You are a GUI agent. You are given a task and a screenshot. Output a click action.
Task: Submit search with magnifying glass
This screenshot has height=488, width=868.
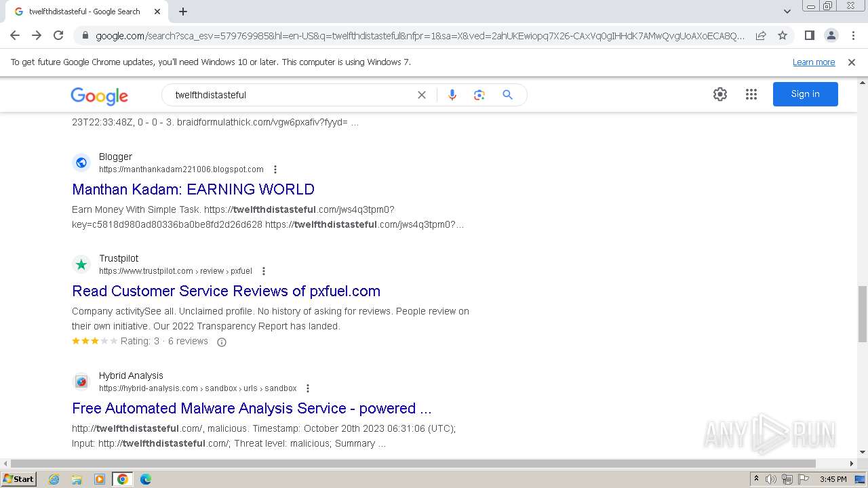click(507, 95)
